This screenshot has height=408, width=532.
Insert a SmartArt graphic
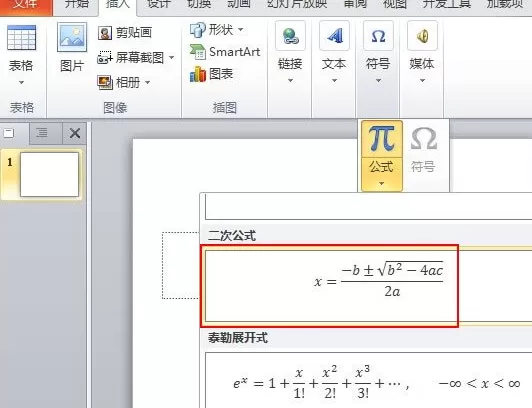pyautogui.click(x=225, y=52)
